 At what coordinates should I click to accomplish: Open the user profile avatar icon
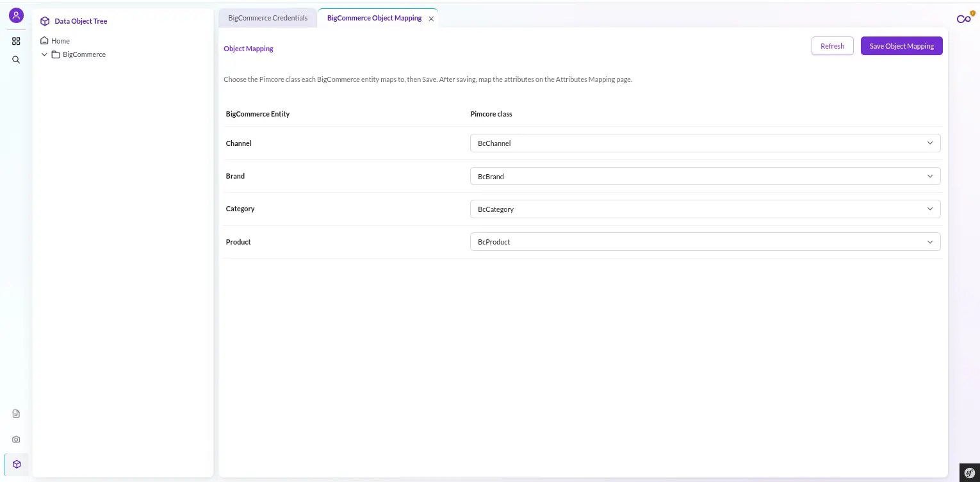pyautogui.click(x=16, y=16)
